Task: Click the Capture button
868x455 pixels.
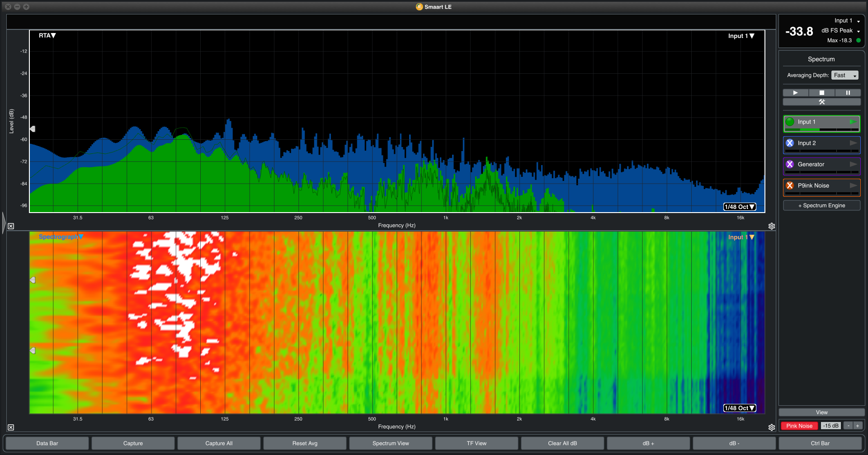Action: [133, 443]
